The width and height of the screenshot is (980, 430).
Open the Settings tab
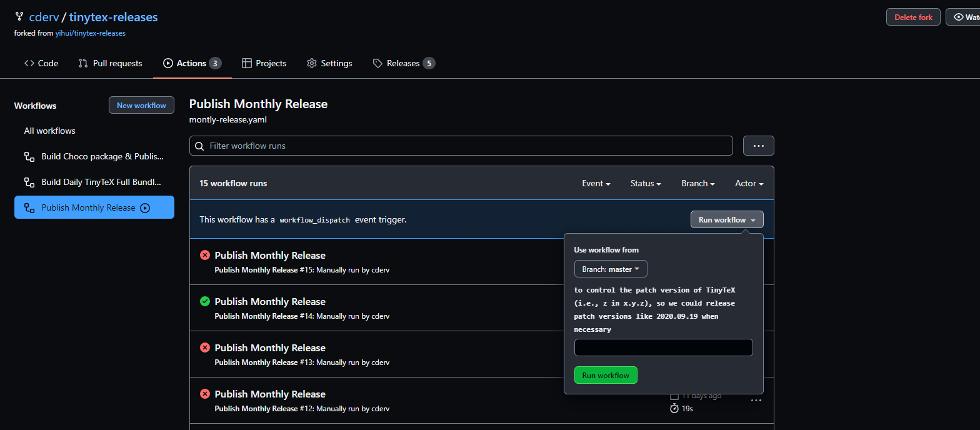coord(329,63)
